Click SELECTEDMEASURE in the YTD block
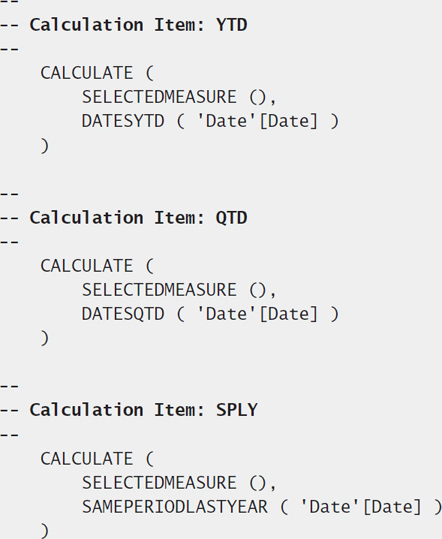 (x=159, y=97)
